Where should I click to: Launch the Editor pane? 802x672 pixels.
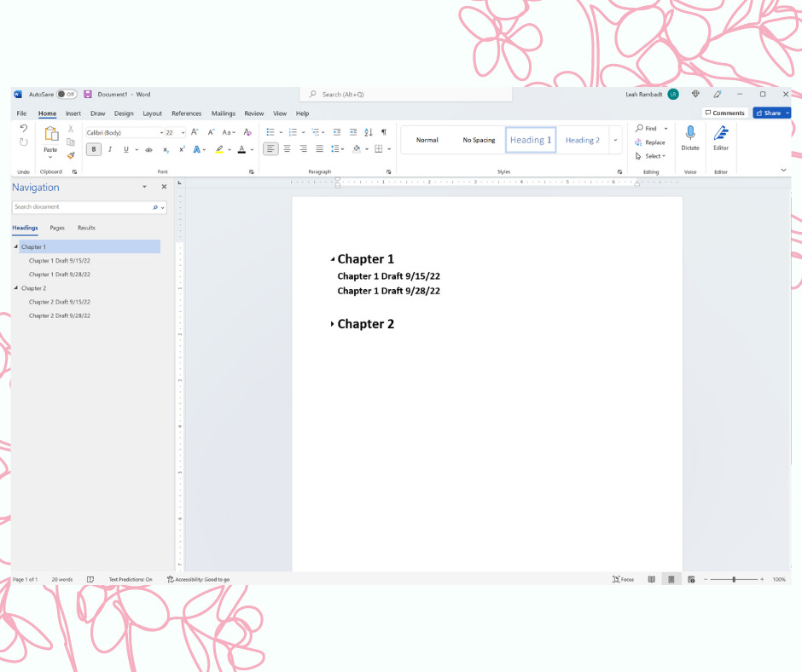tap(720, 141)
